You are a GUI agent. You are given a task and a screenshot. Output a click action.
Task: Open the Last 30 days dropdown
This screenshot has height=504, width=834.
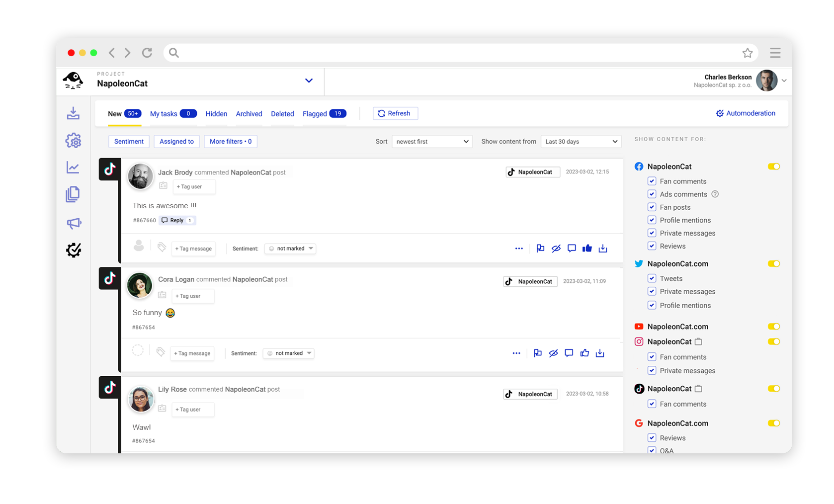(x=581, y=142)
